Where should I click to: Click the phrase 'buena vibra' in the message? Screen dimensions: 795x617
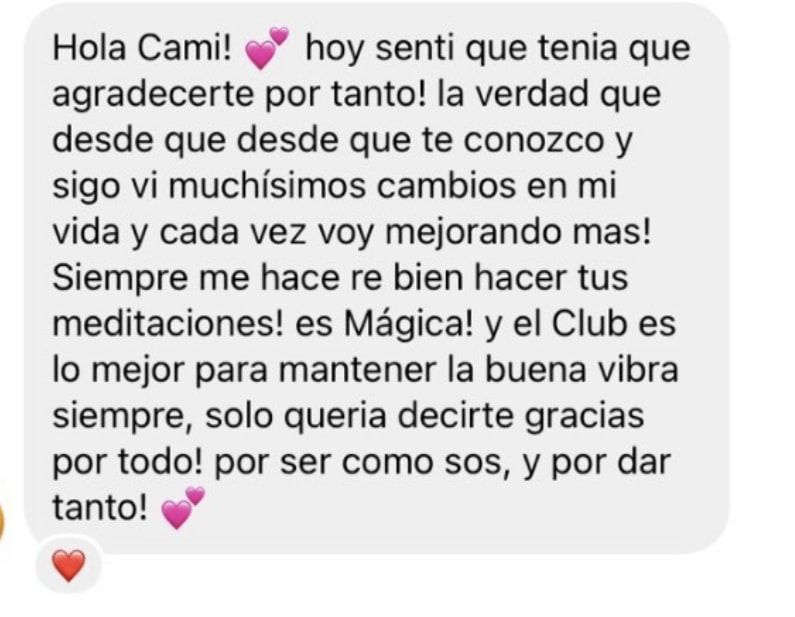coord(582,370)
